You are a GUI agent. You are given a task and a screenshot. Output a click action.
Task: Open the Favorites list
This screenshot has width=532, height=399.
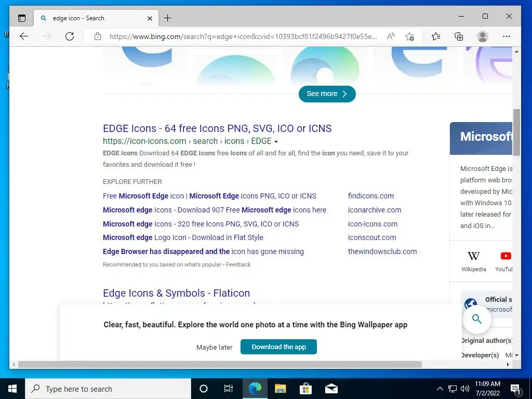click(x=436, y=36)
